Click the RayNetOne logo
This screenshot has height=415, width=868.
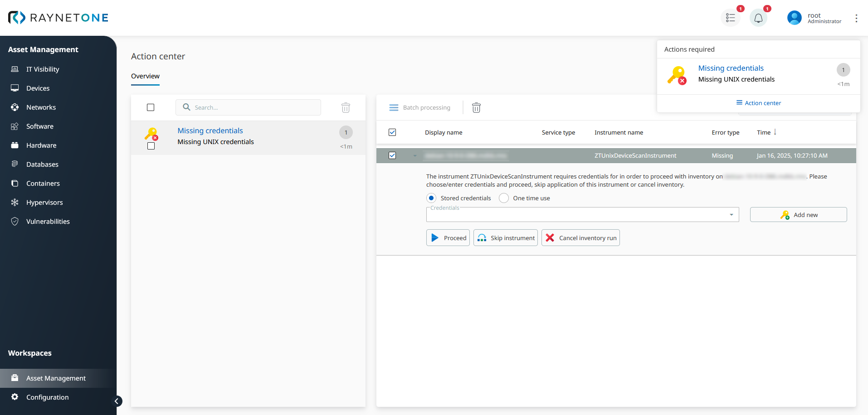tap(58, 18)
